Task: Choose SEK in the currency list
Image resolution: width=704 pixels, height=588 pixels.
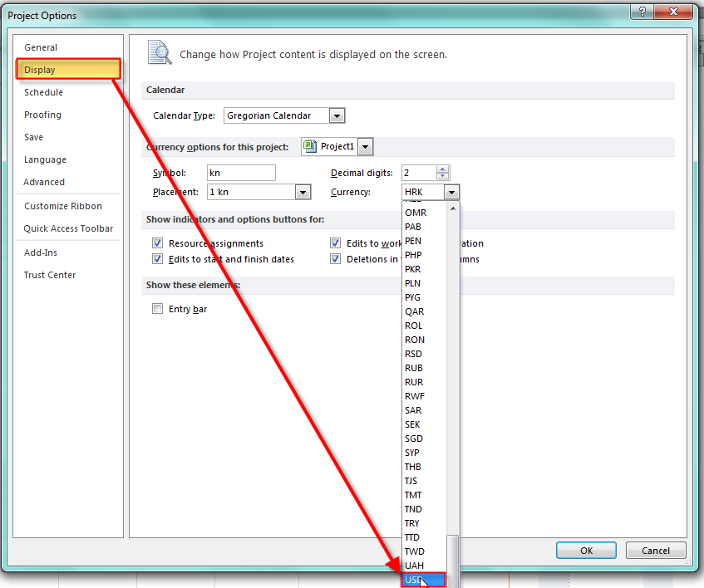Action: (413, 424)
